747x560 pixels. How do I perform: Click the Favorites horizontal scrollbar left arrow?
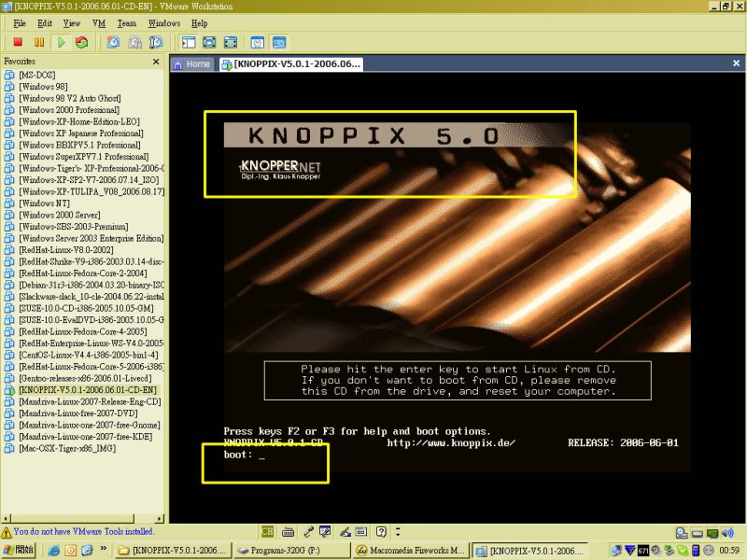[x=6, y=518]
